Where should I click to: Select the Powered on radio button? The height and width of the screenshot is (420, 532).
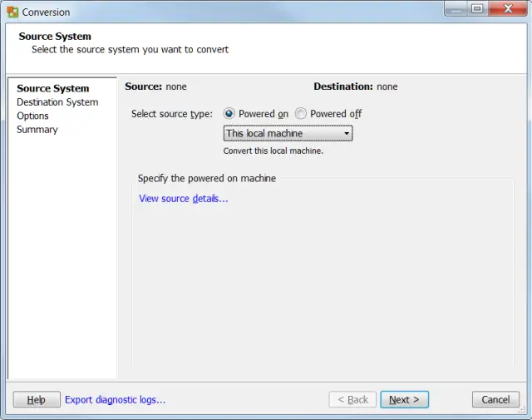(229, 114)
